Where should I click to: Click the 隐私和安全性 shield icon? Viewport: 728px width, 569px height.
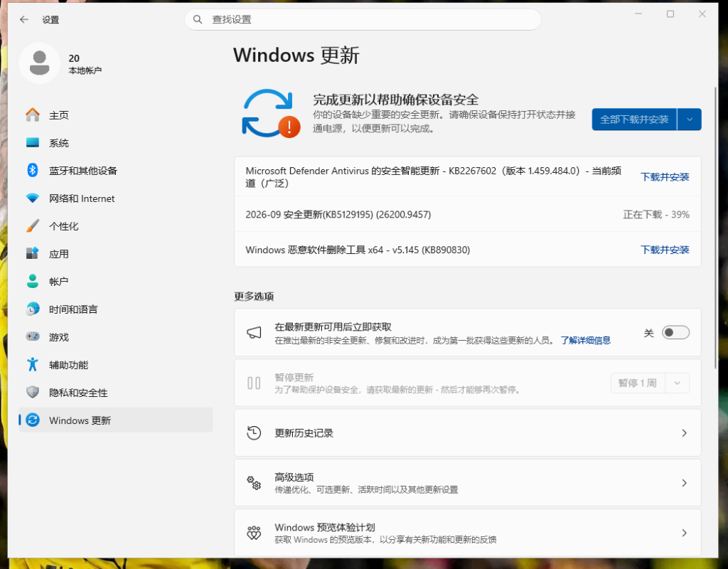click(33, 393)
